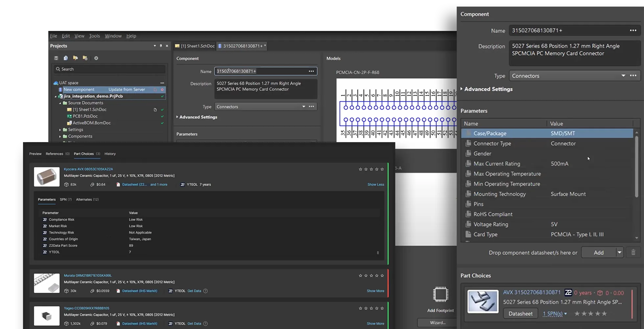The width and height of the screenshot is (644, 329).
Task: Switch to the Preview tab
Action: [35, 154]
